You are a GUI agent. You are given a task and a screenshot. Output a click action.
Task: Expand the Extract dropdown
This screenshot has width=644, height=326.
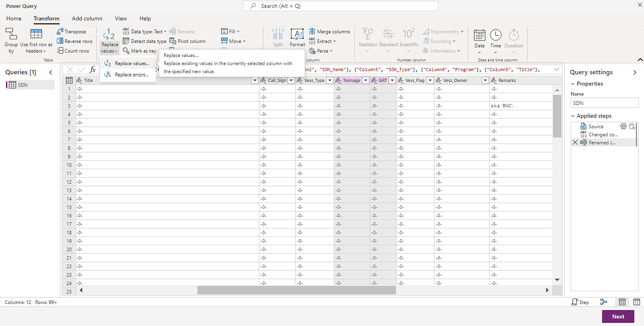tap(322, 41)
